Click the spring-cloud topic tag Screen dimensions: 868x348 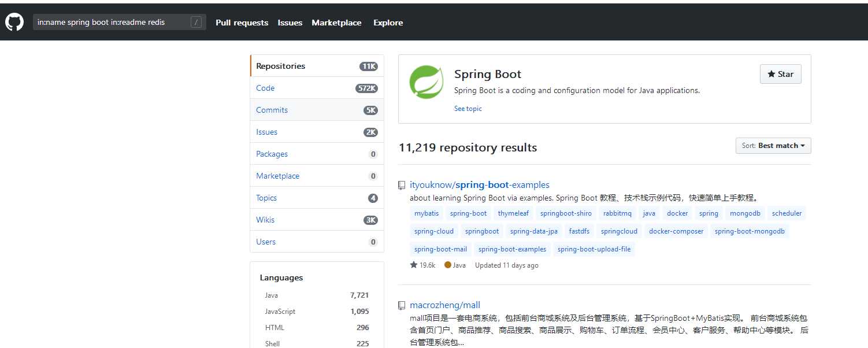[x=434, y=231]
